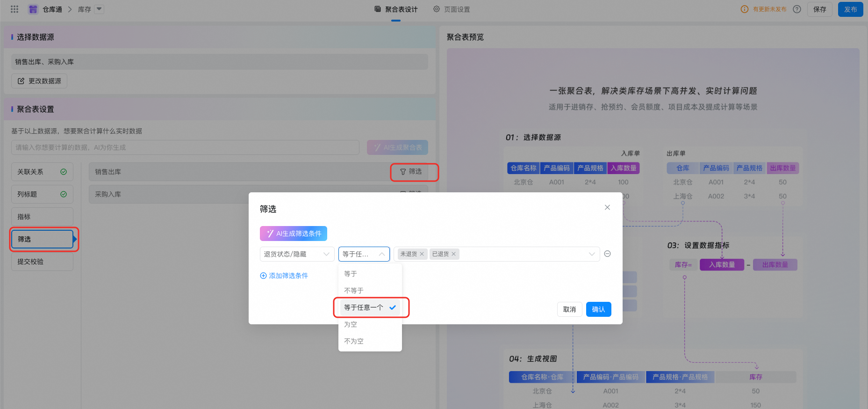Open the 库存 breadcrumb dropdown arrow

click(99, 9)
